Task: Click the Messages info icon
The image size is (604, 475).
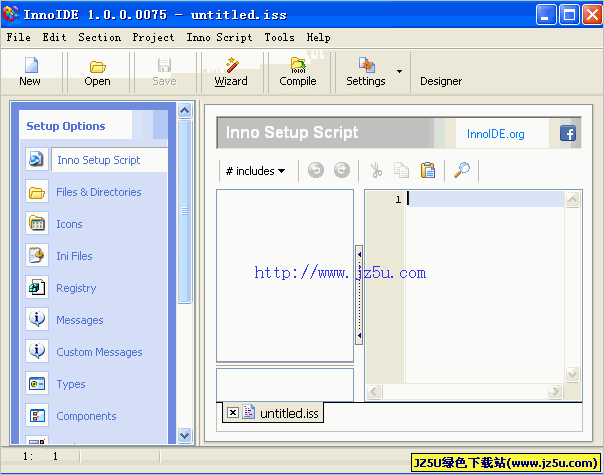Action: [x=37, y=319]
